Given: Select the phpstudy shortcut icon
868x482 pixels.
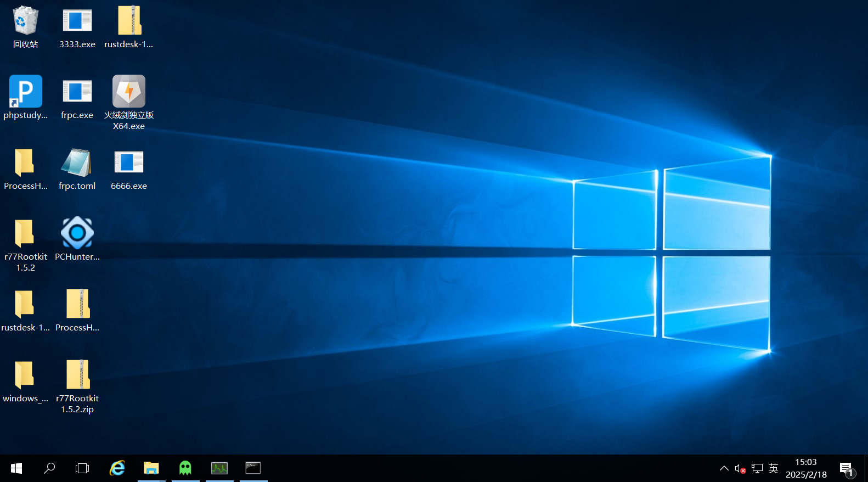Looking at the screenshot, I should 25,98.
